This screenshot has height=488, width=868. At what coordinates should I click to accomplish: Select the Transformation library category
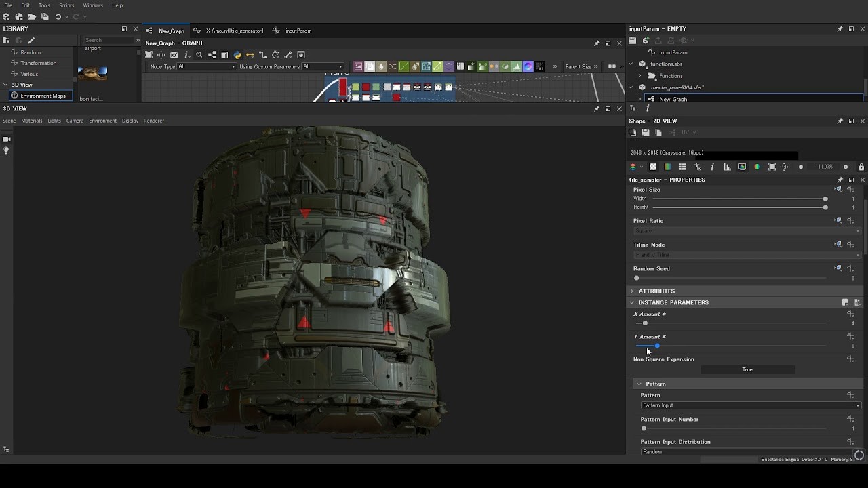pyautogui.click(x=38, y=63)
